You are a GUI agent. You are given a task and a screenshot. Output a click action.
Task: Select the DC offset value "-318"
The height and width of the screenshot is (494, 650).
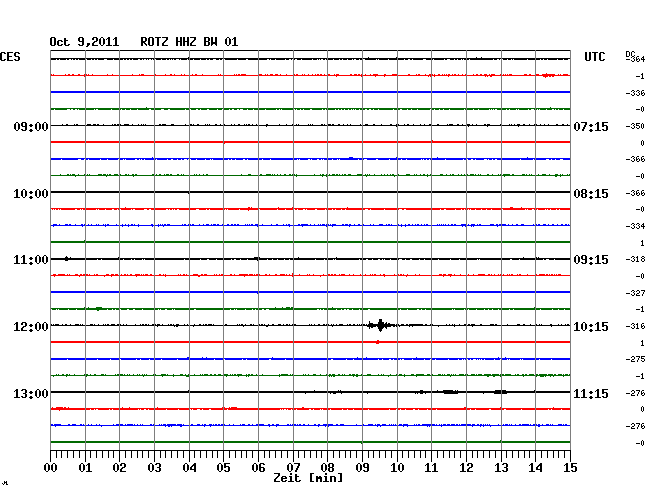coord(635,259)
